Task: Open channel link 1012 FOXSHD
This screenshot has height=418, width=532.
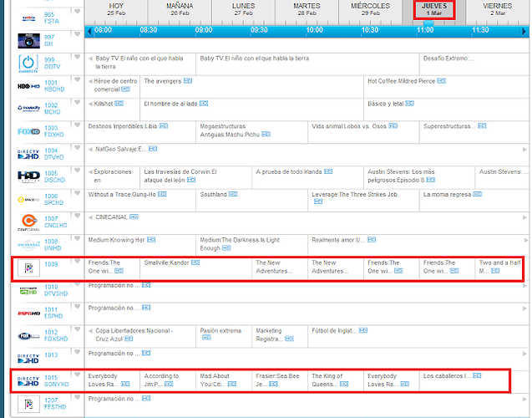Action: pos(56,336)
